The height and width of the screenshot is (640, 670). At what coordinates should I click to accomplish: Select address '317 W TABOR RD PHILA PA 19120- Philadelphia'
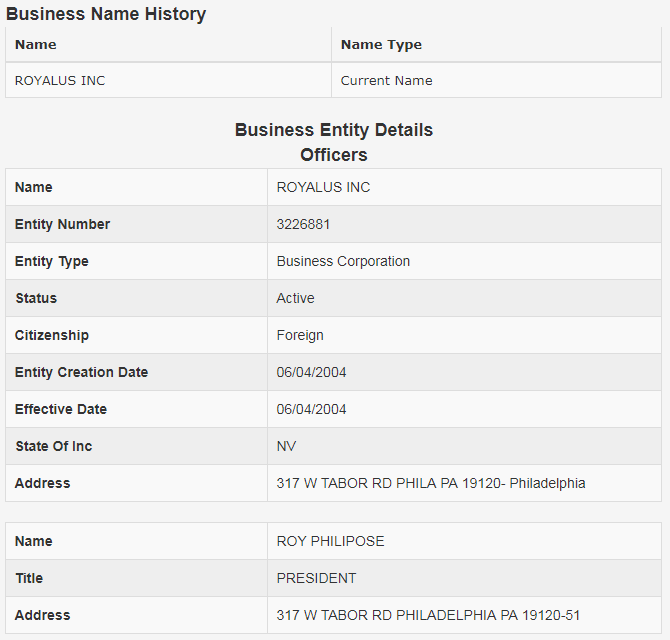click(x=431, y=483)
